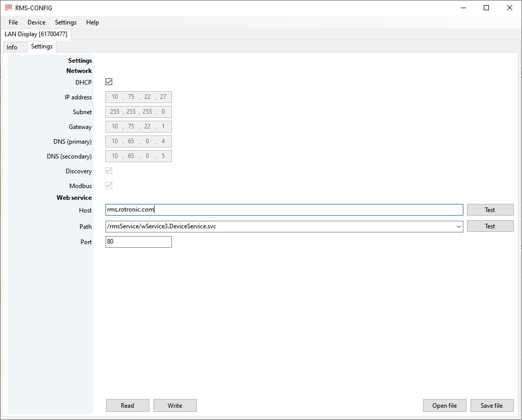This screenshot has width=522, height=420.
Task: Select the LAN Display [61700477] tab
Action: pyautogui.click(x=36, y=34)
